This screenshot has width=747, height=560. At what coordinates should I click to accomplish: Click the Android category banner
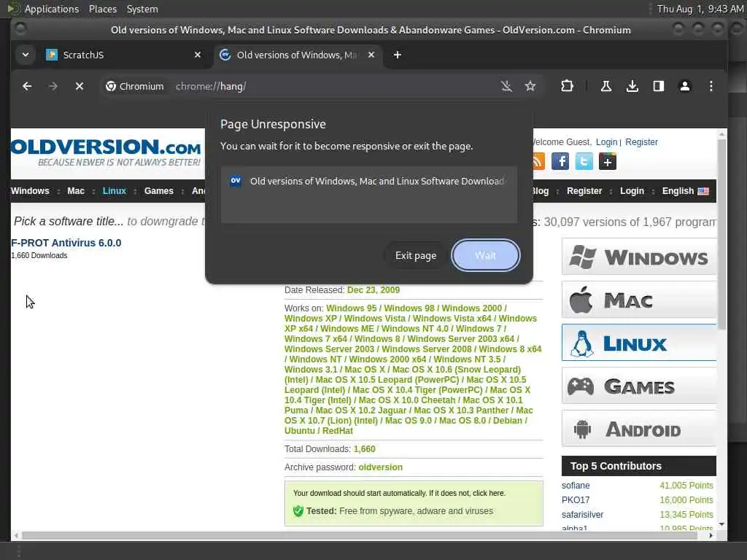pyautogui.click(x=639, y=429)
